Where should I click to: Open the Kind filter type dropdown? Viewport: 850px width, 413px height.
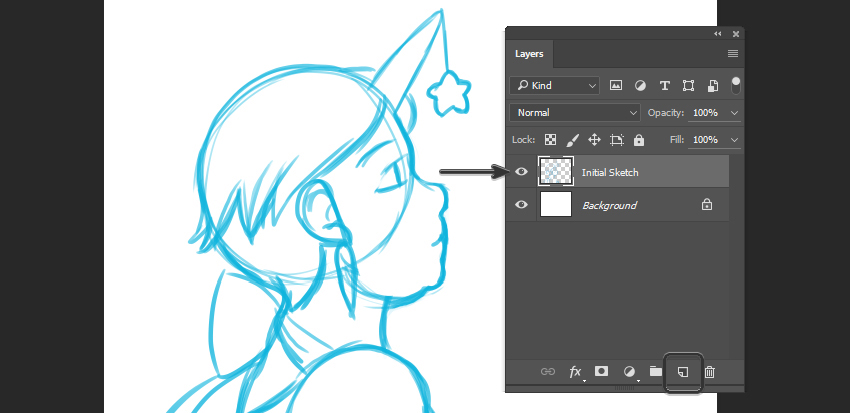pos(554,85)
